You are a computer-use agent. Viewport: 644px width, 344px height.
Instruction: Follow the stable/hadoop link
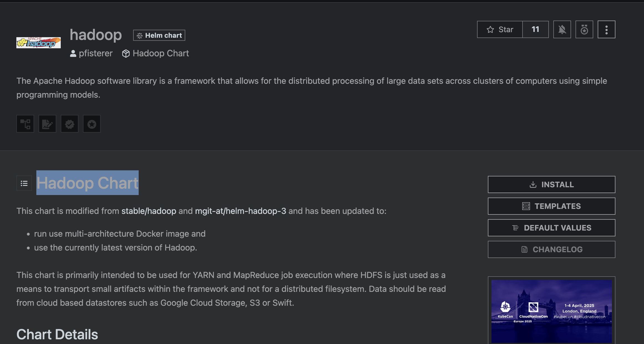click(149, 211)
